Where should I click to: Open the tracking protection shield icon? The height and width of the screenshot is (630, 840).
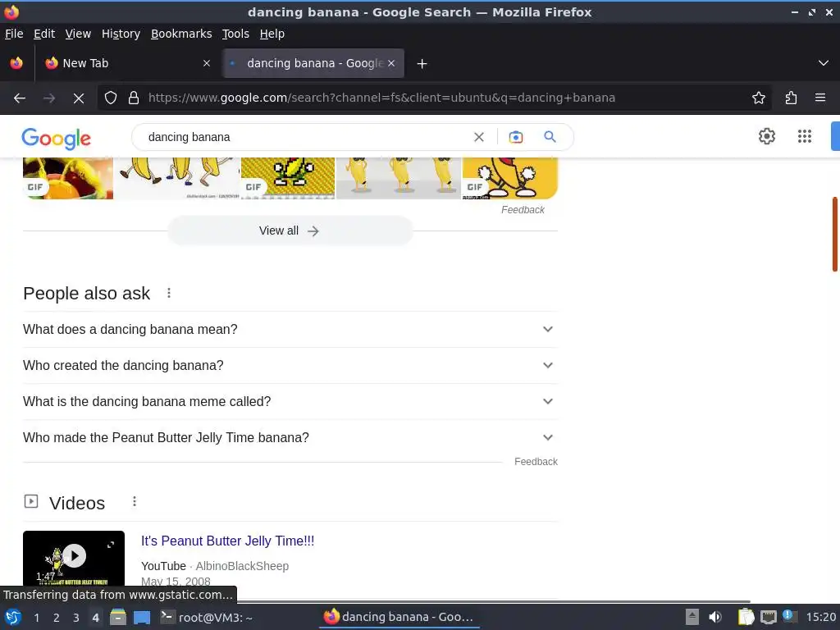[x=111, y=98]
